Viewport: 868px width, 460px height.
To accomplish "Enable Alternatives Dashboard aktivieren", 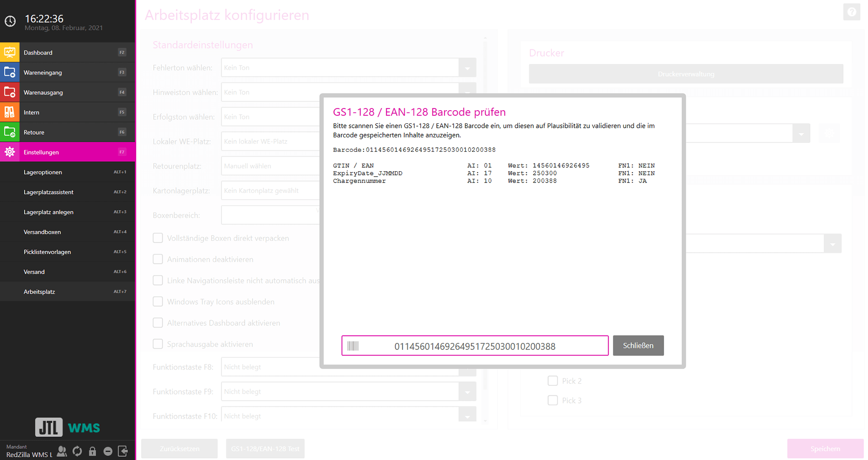I will pyautogui.click(x=158, y=323).
